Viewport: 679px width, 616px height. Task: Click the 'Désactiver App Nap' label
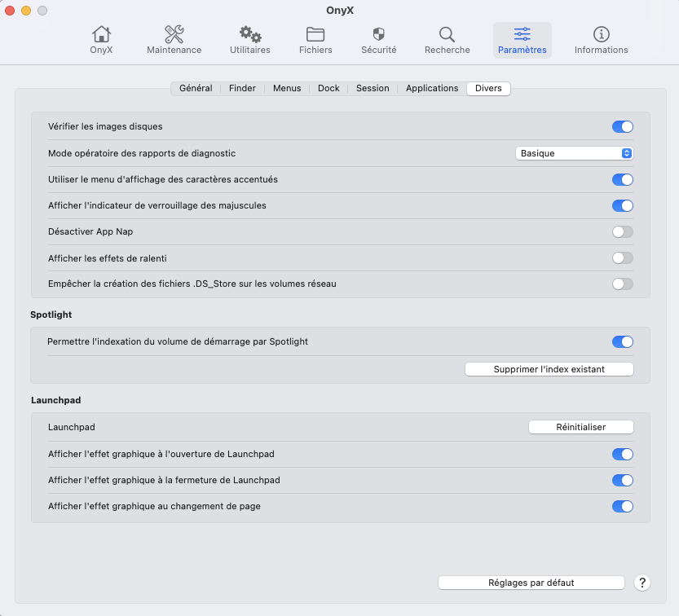pyautogui.click(x=90, y=231)
